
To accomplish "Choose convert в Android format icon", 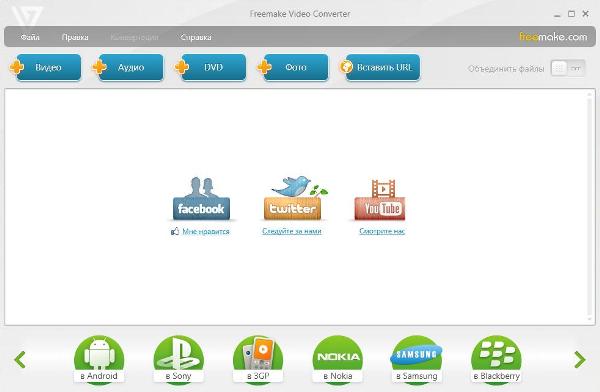I will 99,359.
